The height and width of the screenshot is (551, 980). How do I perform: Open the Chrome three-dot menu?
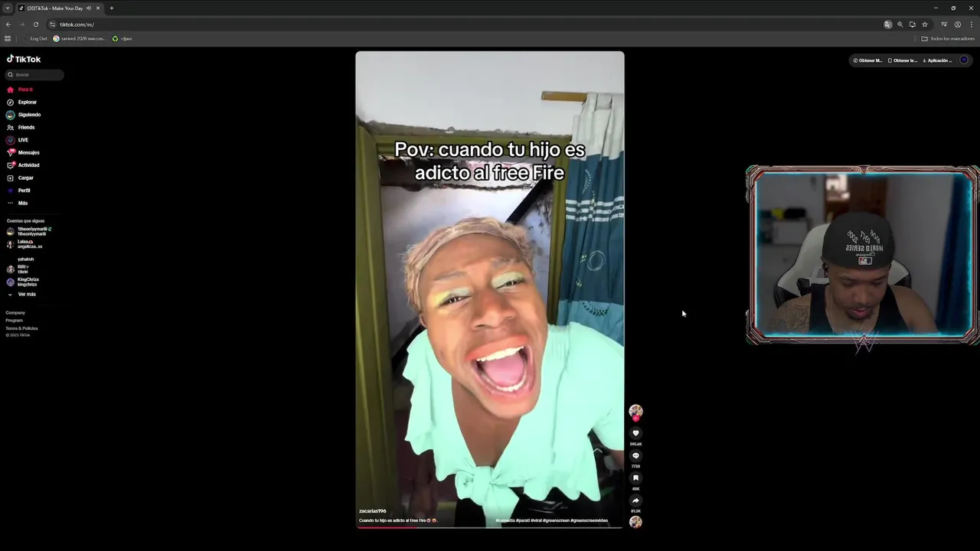point(971,24)
